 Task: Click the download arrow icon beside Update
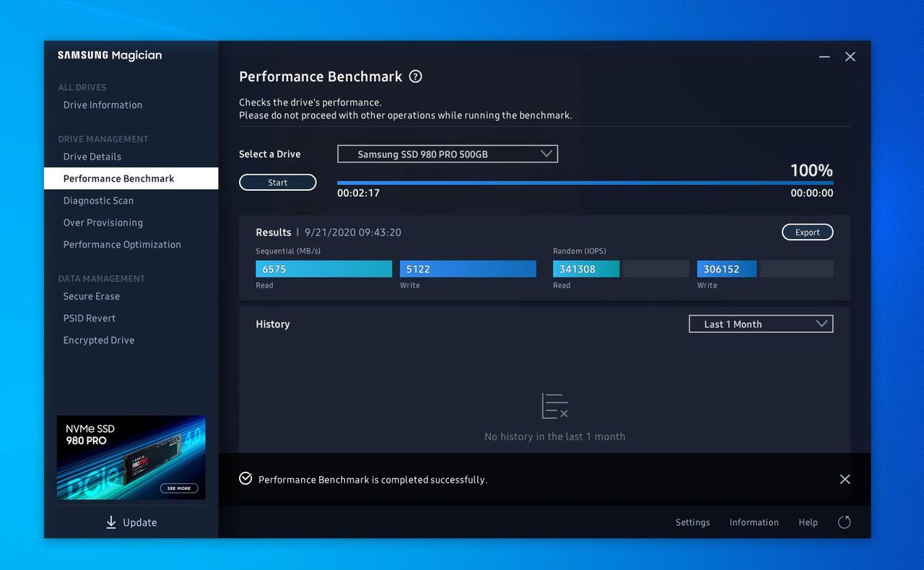point(111,522)
